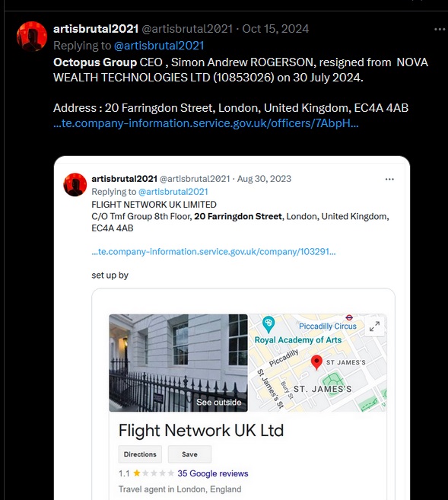
Task: Click @artisbrutal2021 mention in the main reply line
Action: coord(159,46)
